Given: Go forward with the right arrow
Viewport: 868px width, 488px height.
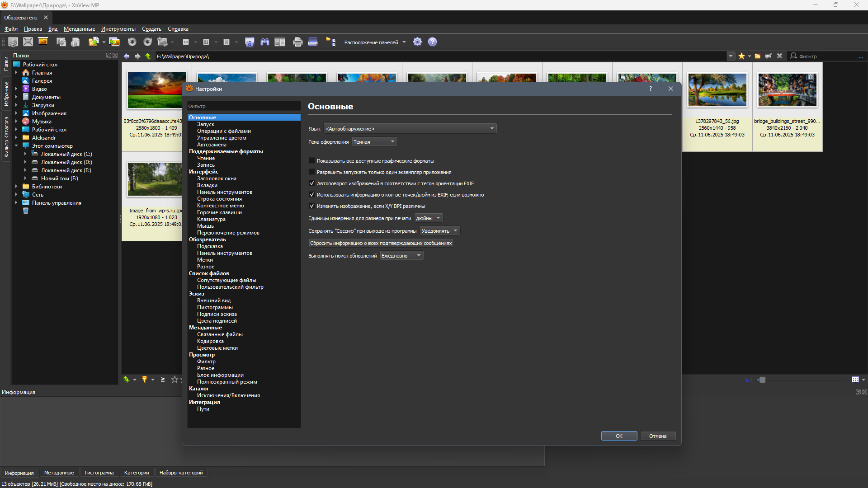Looking at the screenshot, I should click(137, 56).
